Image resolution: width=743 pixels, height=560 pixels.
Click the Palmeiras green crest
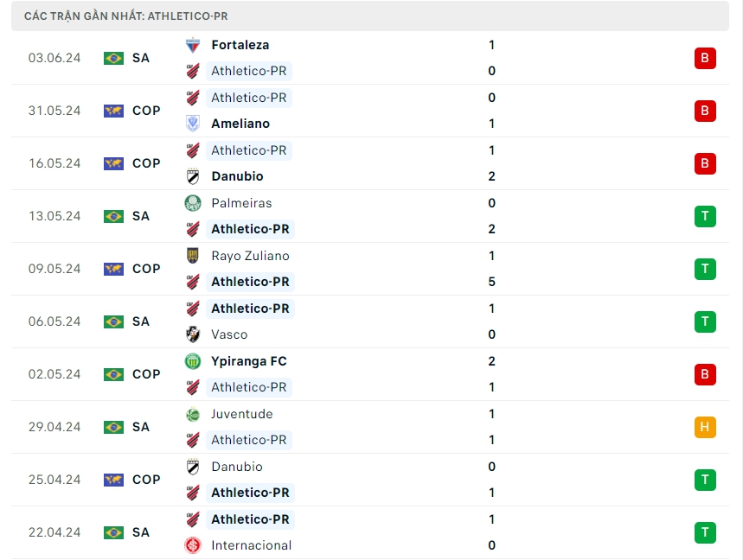tap(193, 203)
